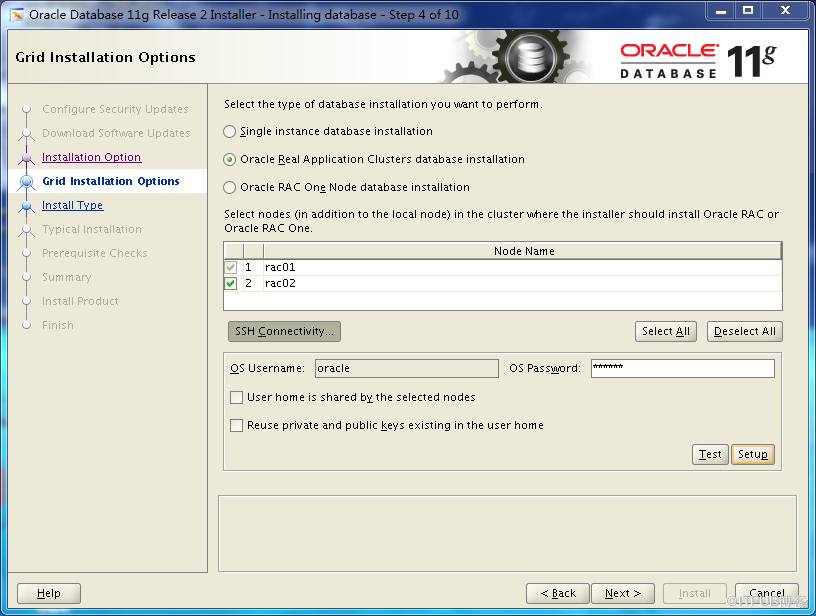Click the Installation Option step marker icon
The image size is (816, 616).
[x=27, y=157]
